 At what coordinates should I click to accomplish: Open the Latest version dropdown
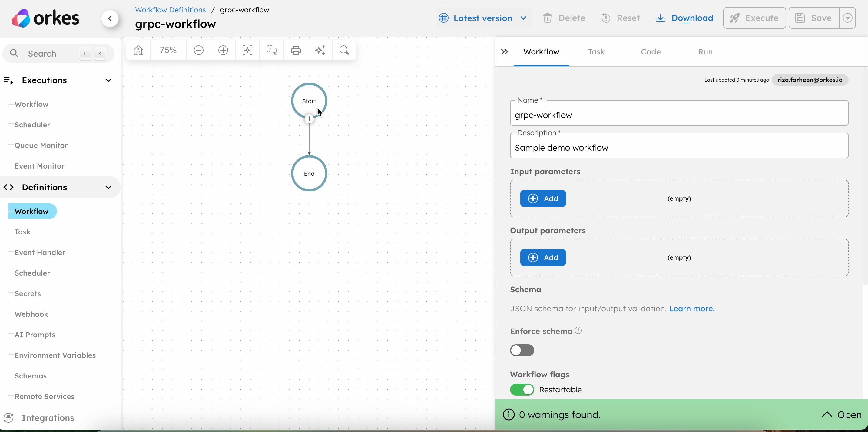[x=483, y=18]
